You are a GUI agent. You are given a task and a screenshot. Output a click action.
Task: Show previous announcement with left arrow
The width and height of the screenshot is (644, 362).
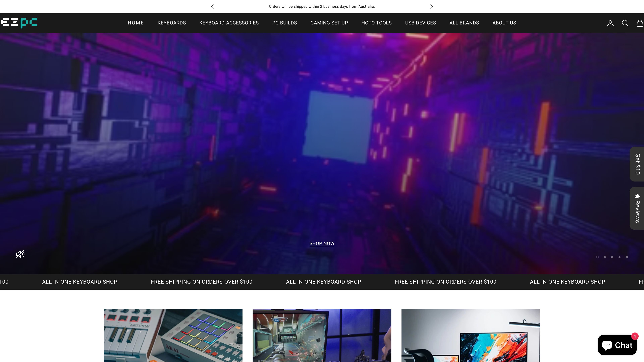(212, 7)
